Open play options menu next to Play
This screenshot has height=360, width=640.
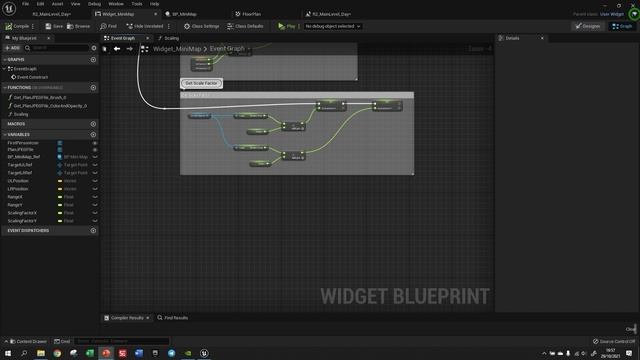pos(299,26)
